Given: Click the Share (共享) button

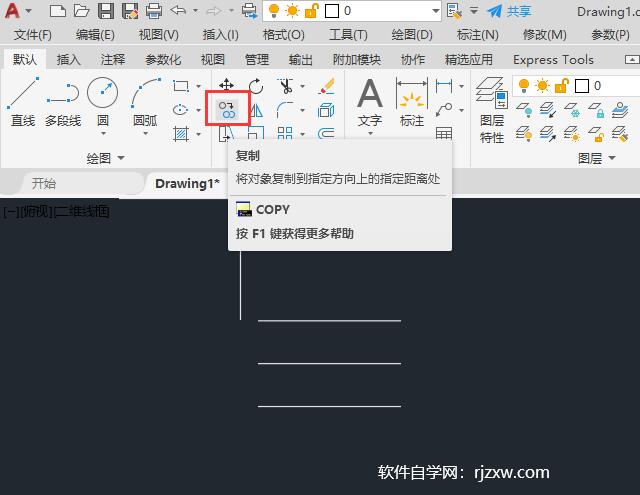Looking at the screenshot, I should tap(509, 11).
